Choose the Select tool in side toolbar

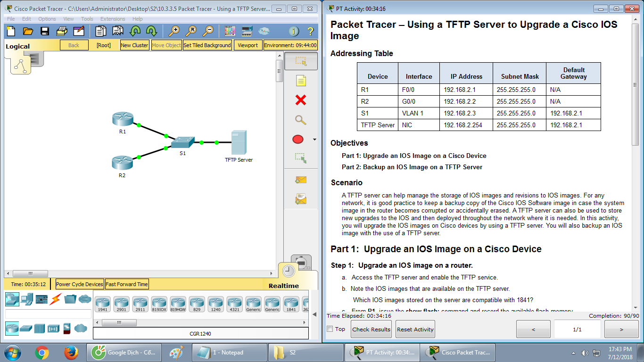pyautogui.click(x=301, y=61)
